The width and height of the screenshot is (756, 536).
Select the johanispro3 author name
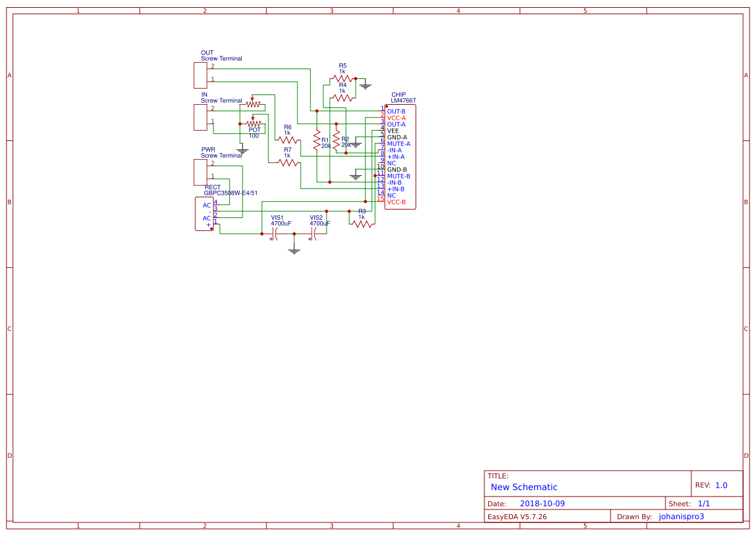[681, 516]
